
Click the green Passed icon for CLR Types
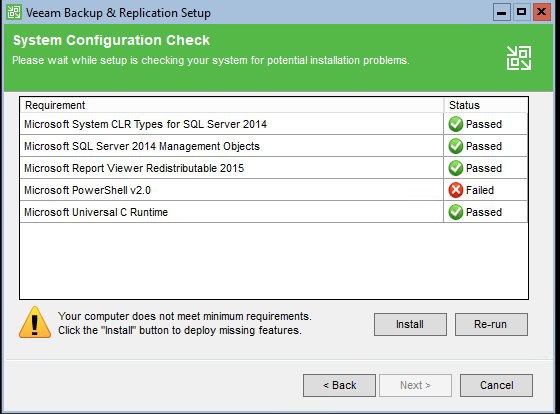point(456,124)
